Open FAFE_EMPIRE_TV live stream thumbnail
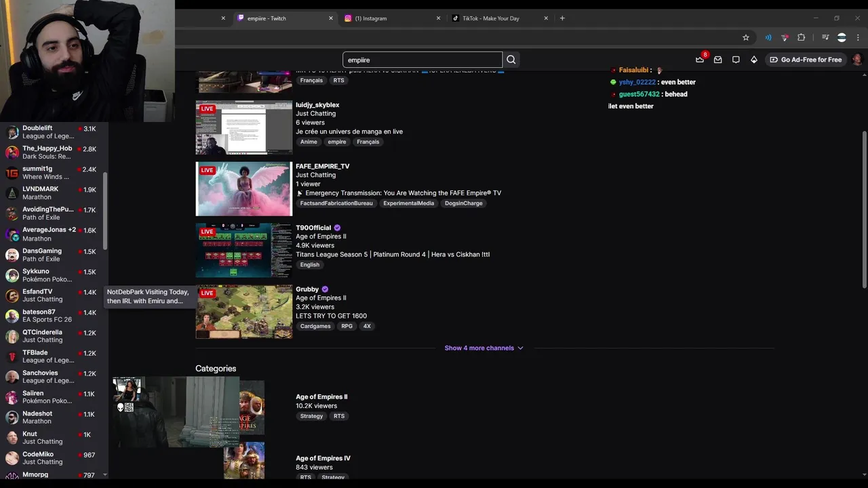868x488 pixels. click(x=244, y=189)
